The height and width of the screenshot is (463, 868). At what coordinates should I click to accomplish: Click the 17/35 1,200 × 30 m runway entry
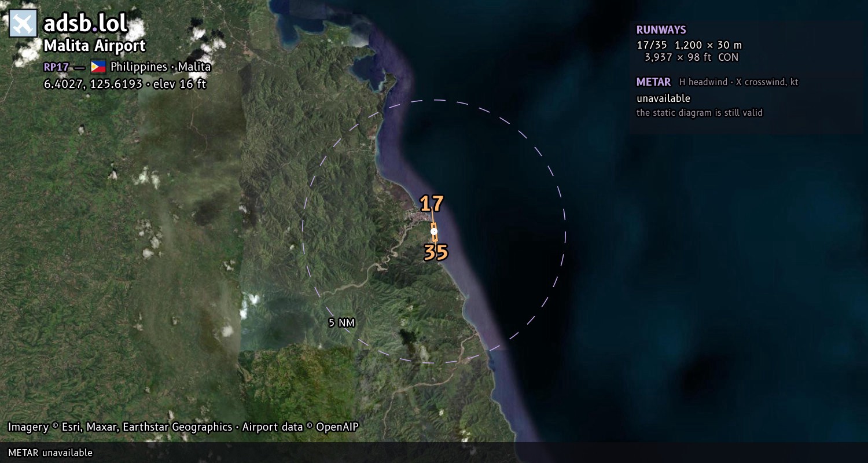click(x=689, y=45)
